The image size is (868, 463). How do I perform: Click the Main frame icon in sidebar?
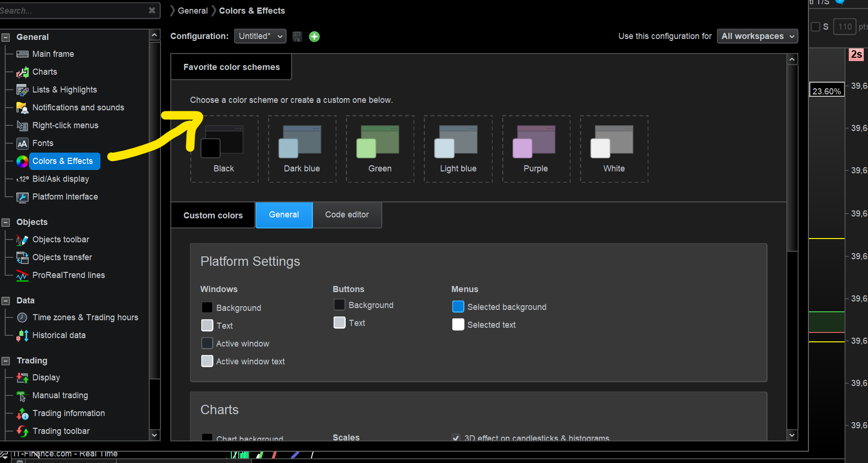tap(22, 54)
